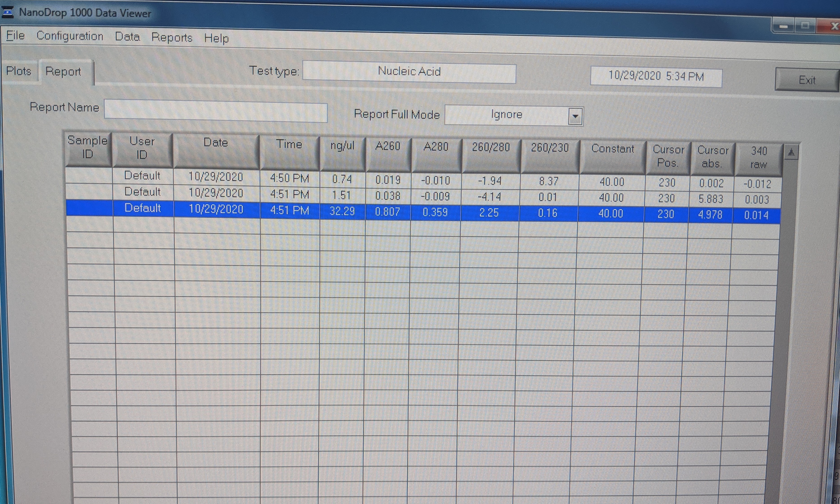Switch to the Report tab
The height and width of the screenshot is (504, 840).
[x=63, y=72]
